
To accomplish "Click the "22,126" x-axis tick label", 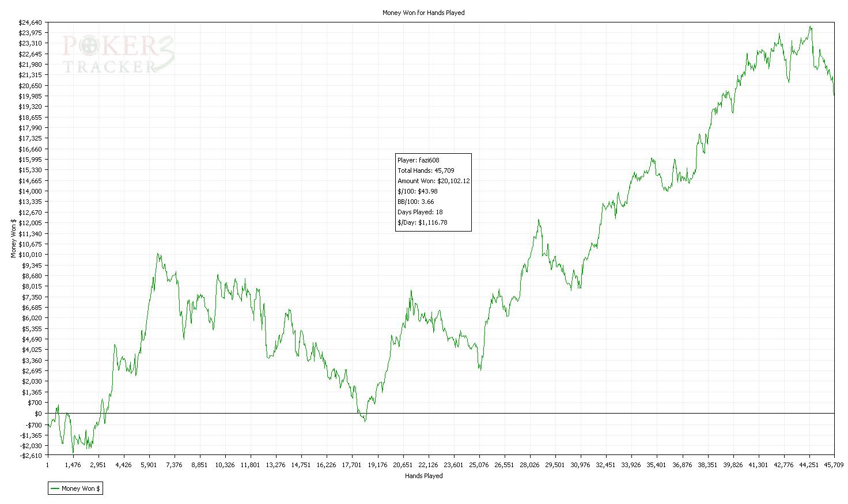I will [428, 465].
